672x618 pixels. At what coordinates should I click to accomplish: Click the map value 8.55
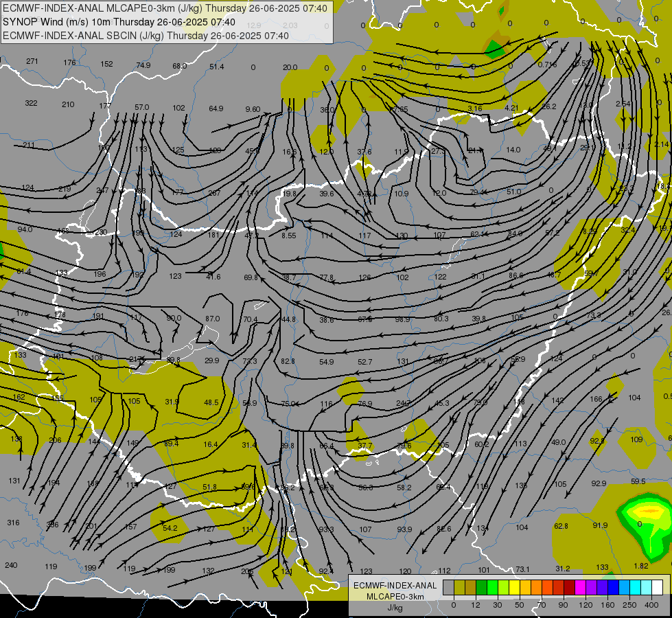coord(289,236)
